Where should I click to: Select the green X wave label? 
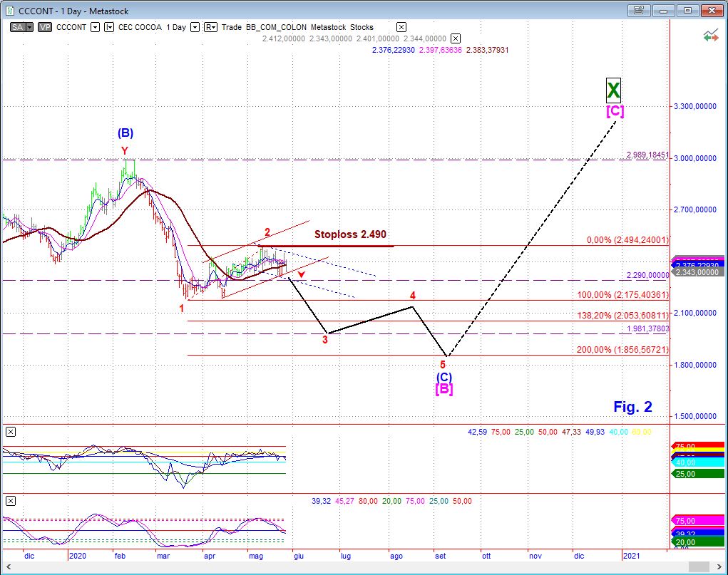[x=613, y=90]
